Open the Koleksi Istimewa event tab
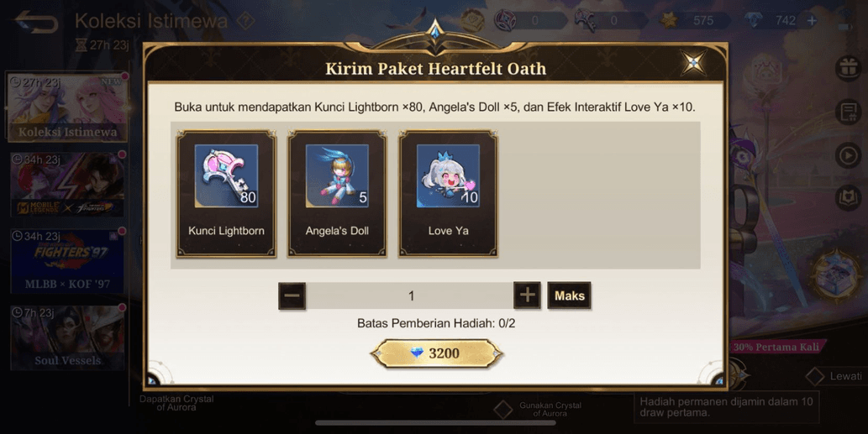The height and width of the screenshot is (434, 868). click(67, 107)
